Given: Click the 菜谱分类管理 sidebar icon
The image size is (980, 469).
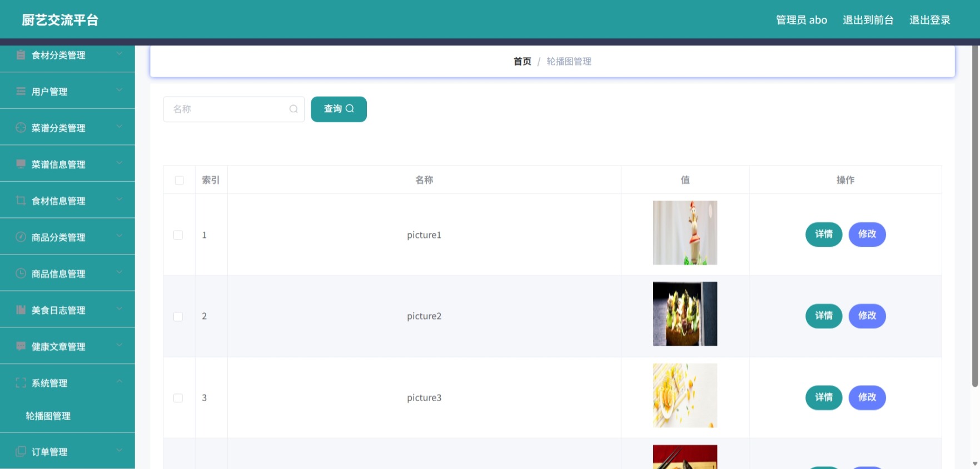Looking at the screenshot, I should [21, 127].
